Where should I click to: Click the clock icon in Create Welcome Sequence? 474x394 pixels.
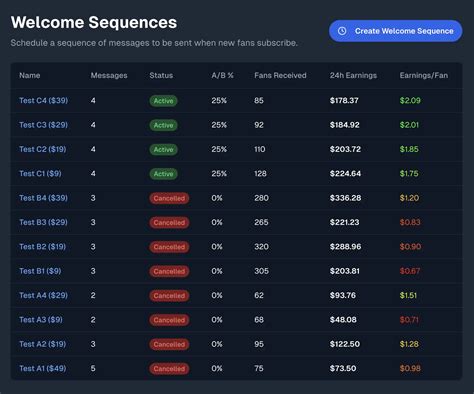[x=342, y=31]
